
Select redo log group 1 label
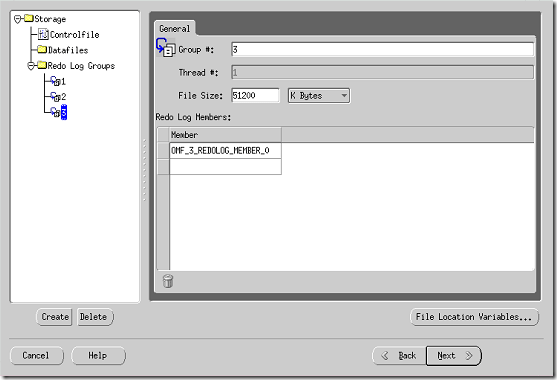point(63,82)
